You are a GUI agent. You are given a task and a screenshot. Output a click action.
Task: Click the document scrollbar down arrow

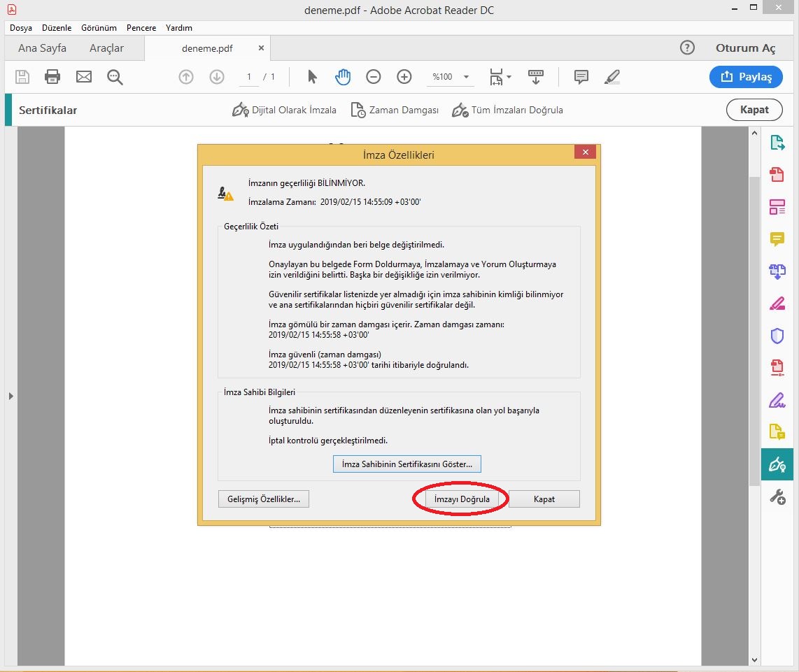755,660
